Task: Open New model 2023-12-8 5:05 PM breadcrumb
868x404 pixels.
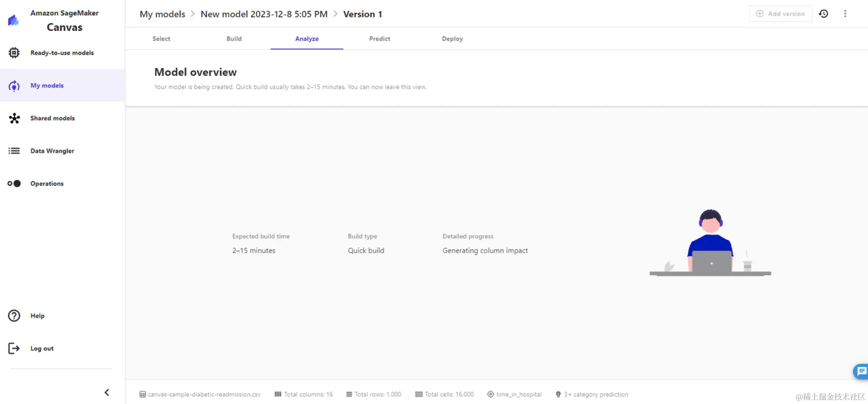Action: pyautogui.click(x=264, y=14)
